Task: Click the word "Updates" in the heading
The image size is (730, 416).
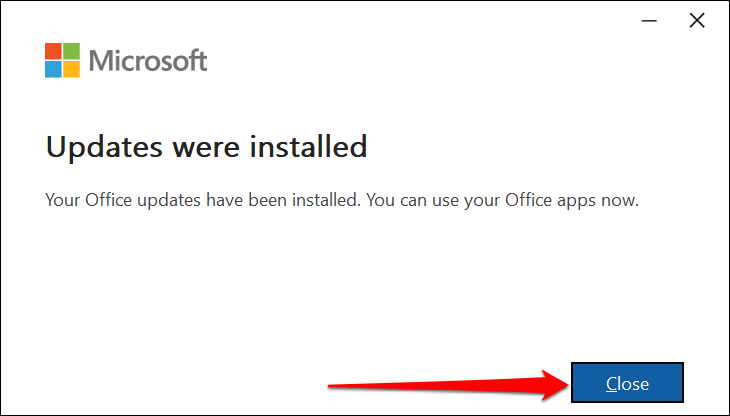Action: click(x=100, y=148)
